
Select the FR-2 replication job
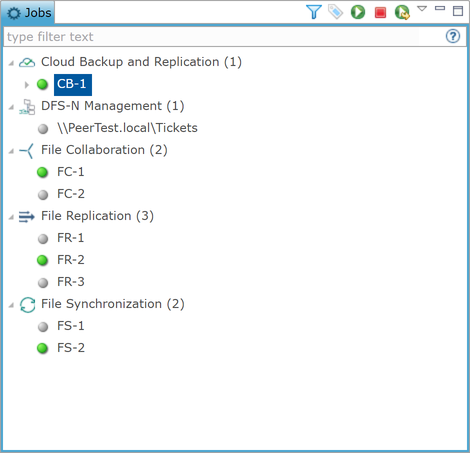71,260
